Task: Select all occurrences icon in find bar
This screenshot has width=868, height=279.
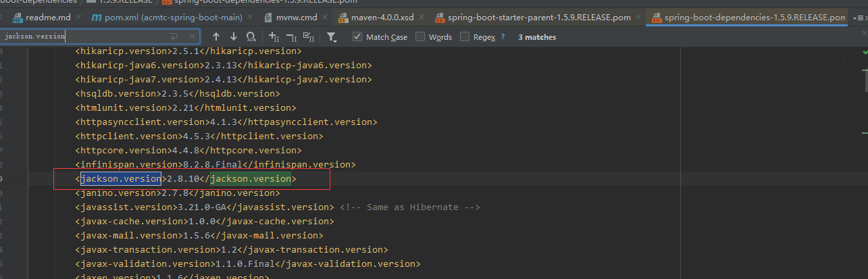Action: (x=309, y=36)
